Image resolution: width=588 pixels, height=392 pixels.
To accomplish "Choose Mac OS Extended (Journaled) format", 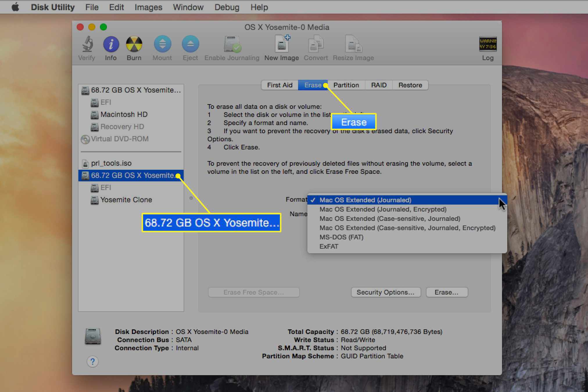I will click(407, 200).
